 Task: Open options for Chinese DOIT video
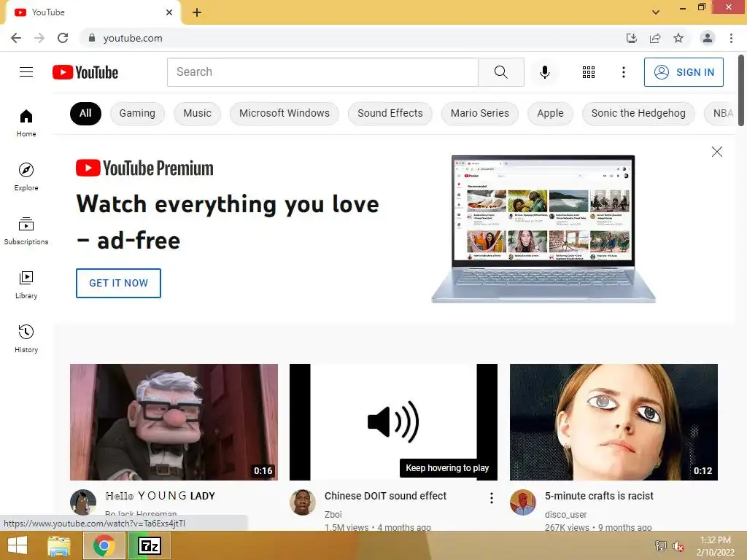[x=491, y=498]
